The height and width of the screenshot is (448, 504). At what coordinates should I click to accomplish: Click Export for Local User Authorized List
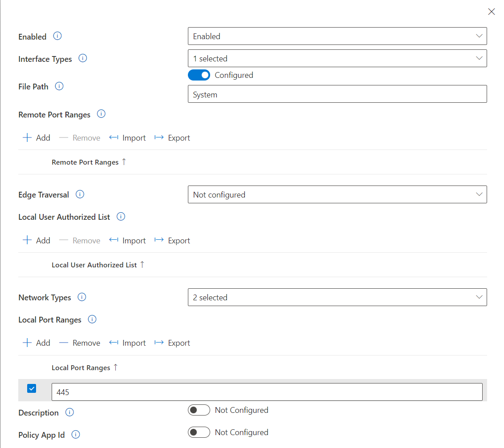coord(172,240)
